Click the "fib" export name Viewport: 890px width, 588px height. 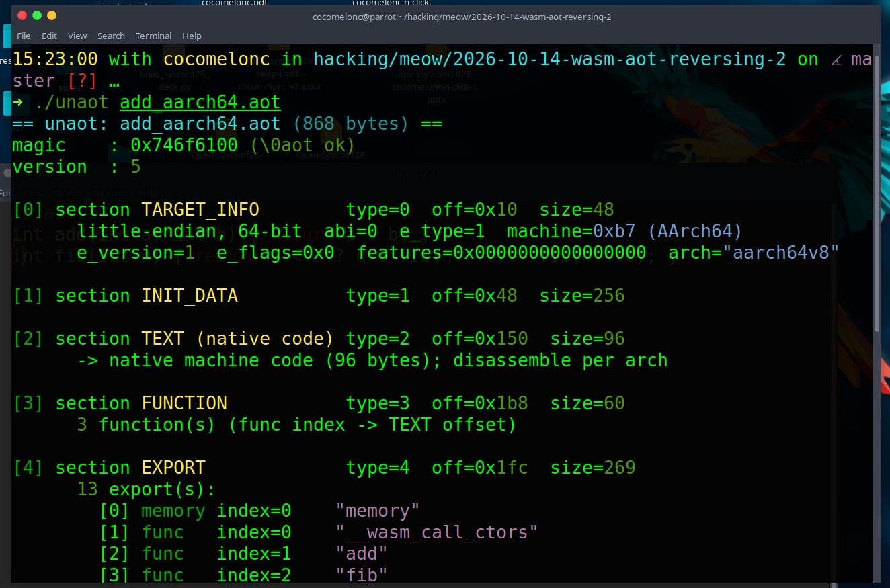[361, 575]
